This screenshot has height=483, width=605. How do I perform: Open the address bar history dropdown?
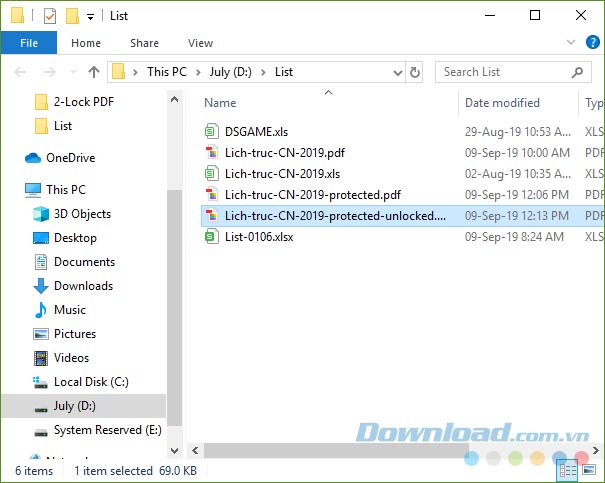[397, 72]
